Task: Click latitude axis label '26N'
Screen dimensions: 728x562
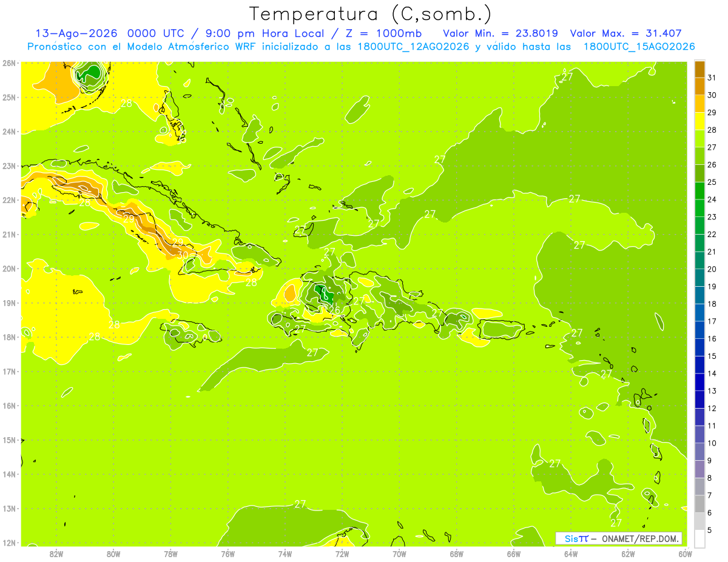Action: (x=8, y=63)
